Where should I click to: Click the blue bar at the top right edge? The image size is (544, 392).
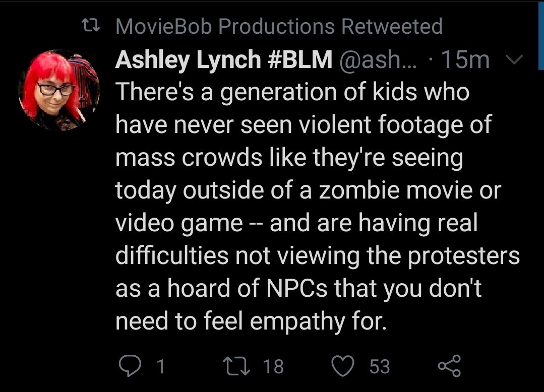pyautogui.click(x=541, y=35)
